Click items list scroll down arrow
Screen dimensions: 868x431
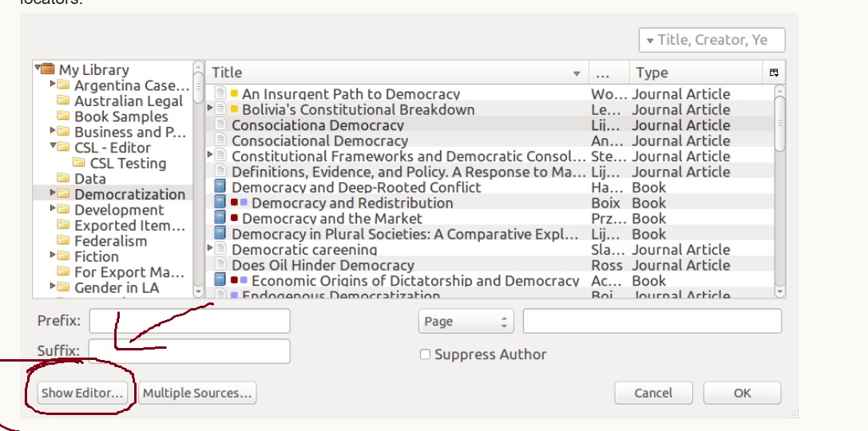click(780, 291)
